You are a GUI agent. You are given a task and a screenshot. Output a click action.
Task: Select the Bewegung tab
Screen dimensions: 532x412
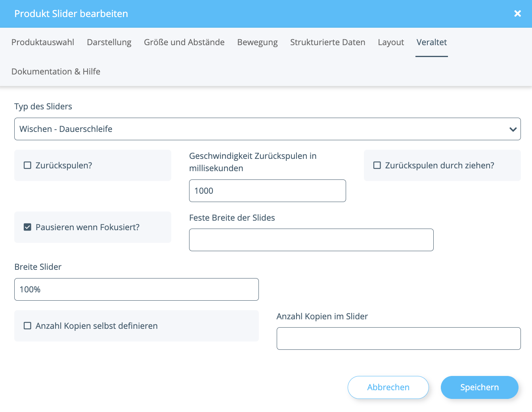coord(257,42)
